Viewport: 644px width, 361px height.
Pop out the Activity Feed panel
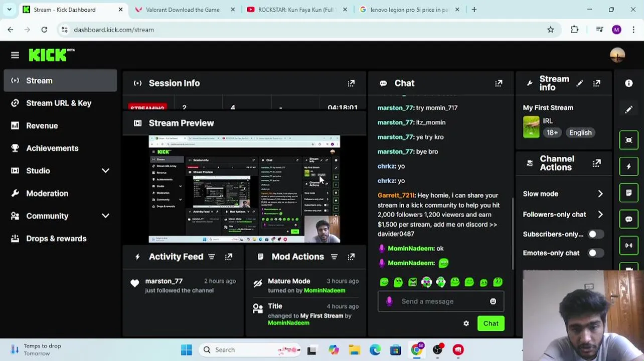[229, 257]
